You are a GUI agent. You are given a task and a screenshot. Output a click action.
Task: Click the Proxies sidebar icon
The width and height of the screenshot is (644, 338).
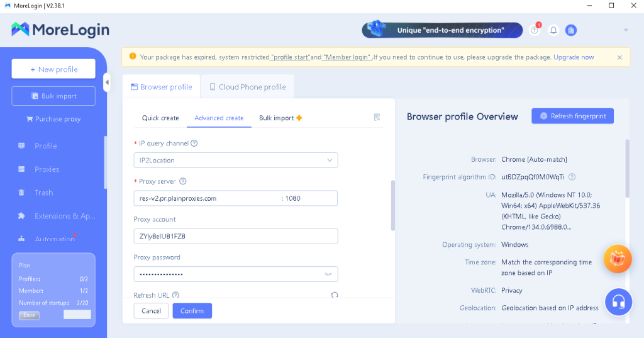(21, 169)
